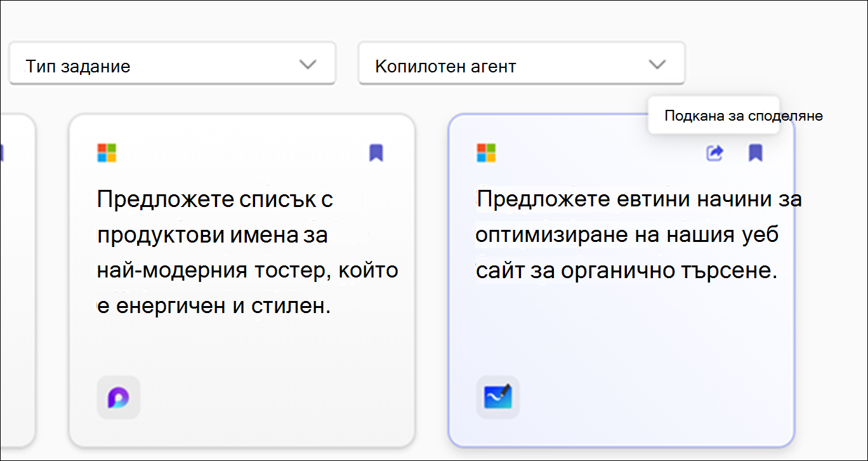Open the "Тип задание" dropdown

(x=172, y=63)
